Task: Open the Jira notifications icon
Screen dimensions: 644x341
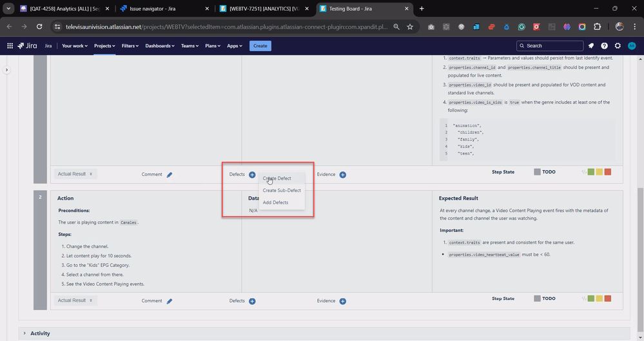Action: (x=591, y=46)
